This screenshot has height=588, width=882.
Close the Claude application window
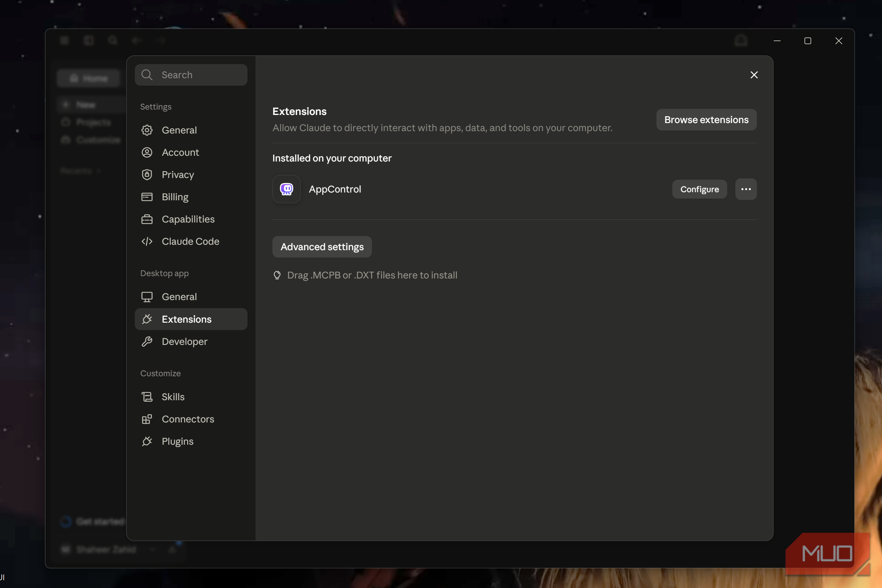pos(839,40)
